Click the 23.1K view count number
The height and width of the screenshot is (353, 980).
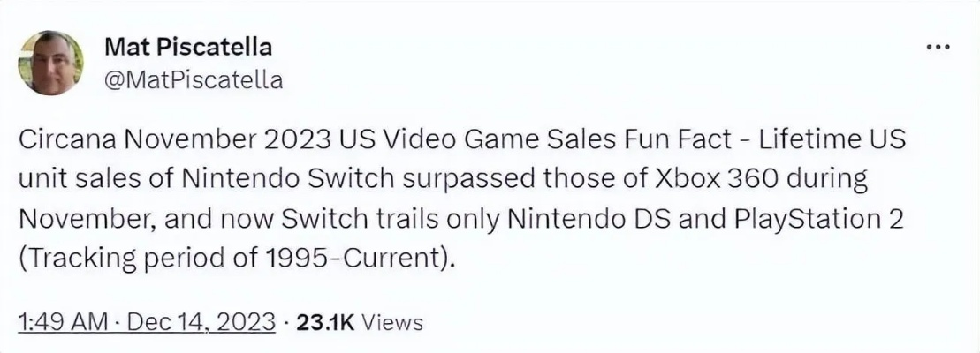point(324,322)
